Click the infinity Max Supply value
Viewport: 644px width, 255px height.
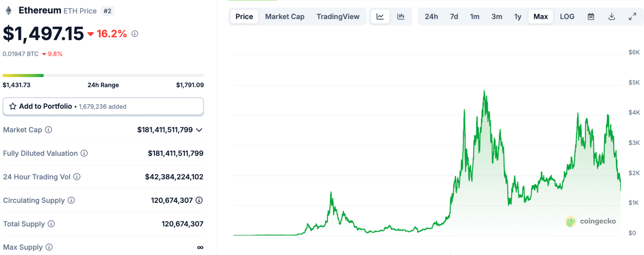click(200, 247)
